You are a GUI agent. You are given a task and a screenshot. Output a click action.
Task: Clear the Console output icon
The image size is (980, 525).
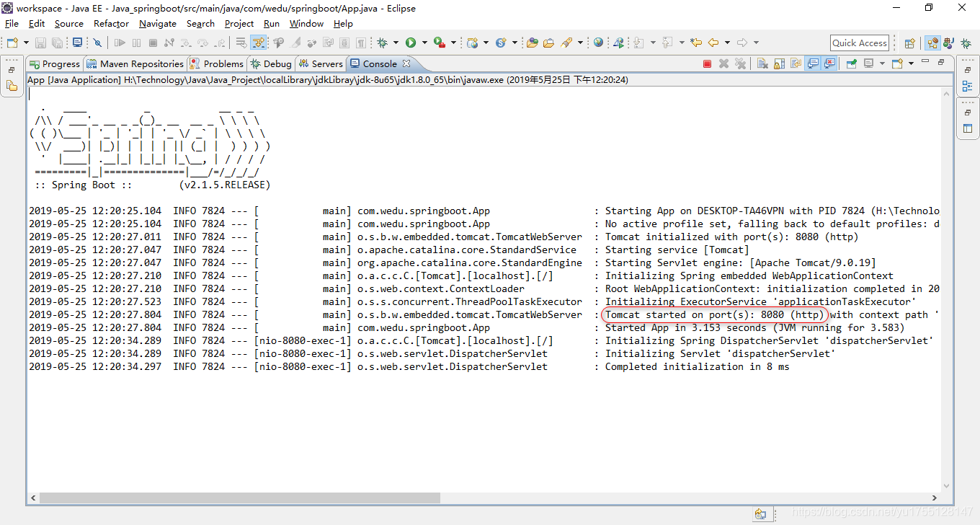pos(762,63)
